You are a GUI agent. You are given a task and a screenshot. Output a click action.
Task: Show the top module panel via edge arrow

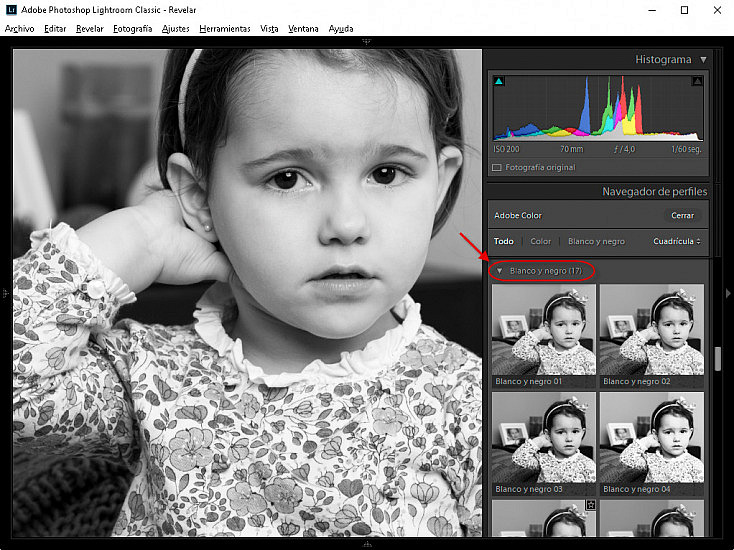[x=367, y=42]
